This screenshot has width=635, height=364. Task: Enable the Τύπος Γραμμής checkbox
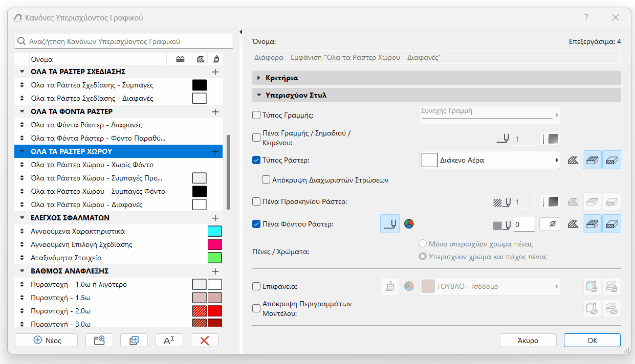click(x=256, y=115)
